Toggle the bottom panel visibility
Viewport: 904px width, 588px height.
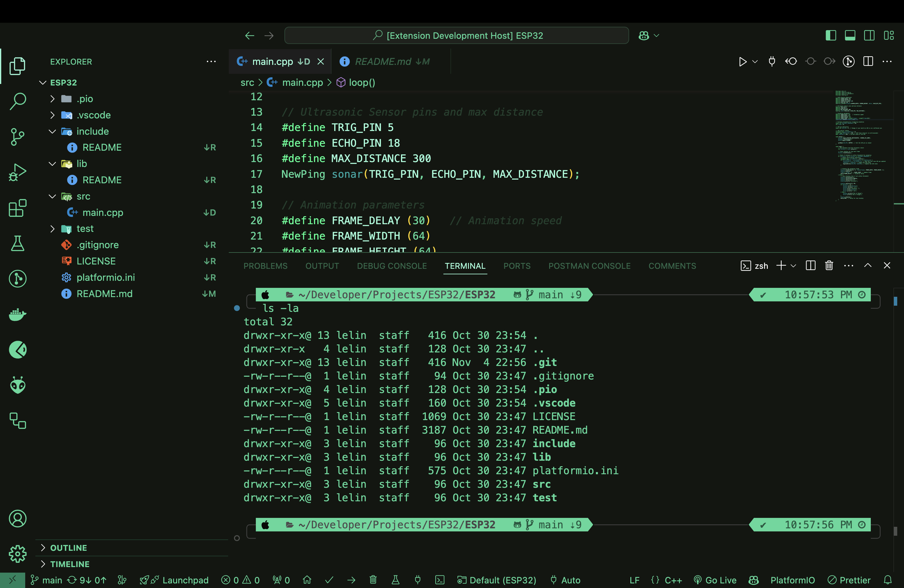(850, 35)
